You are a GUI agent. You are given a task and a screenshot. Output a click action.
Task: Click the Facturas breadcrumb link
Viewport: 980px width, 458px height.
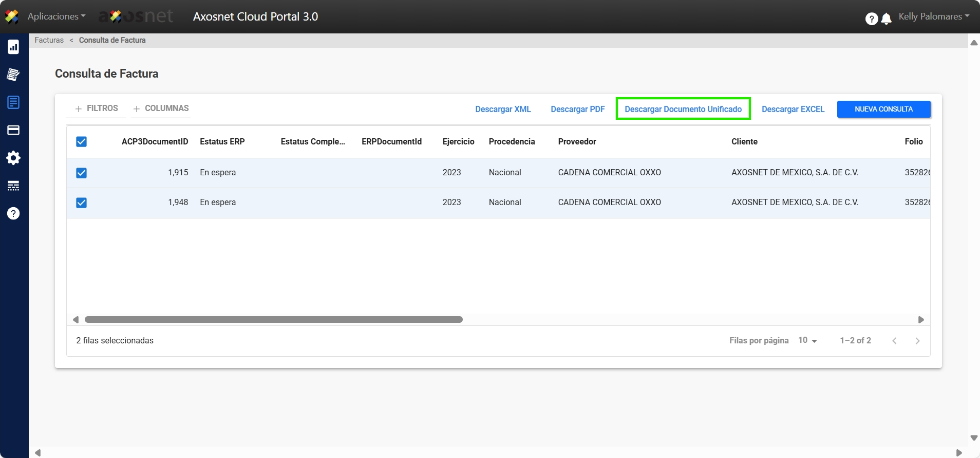[49, 40]
